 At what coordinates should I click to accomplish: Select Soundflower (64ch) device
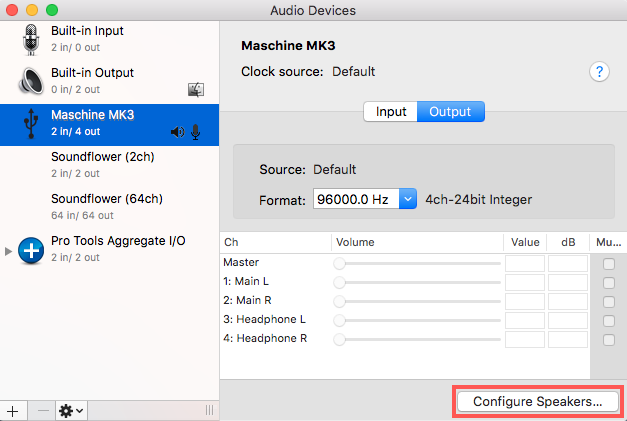point(110,207)
